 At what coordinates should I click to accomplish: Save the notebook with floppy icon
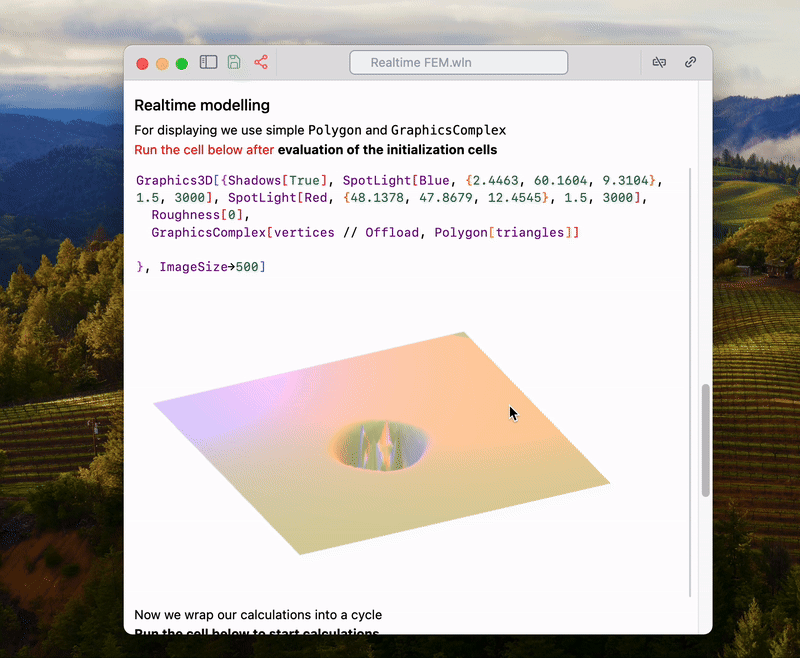(x=234, y=62)
